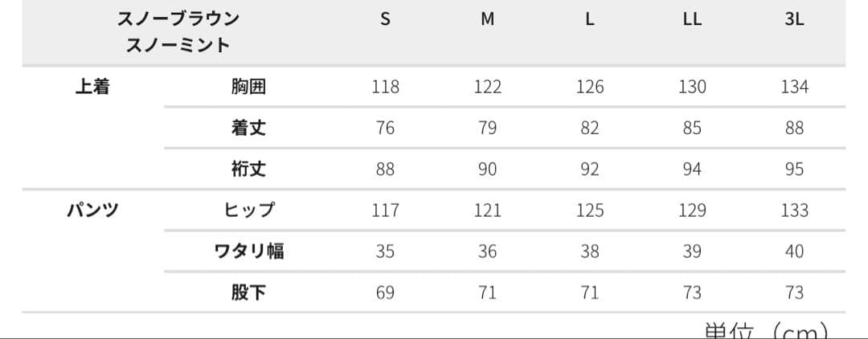Click the L size column header
This screenshot has height=339, width=868.
click(589, 20)
